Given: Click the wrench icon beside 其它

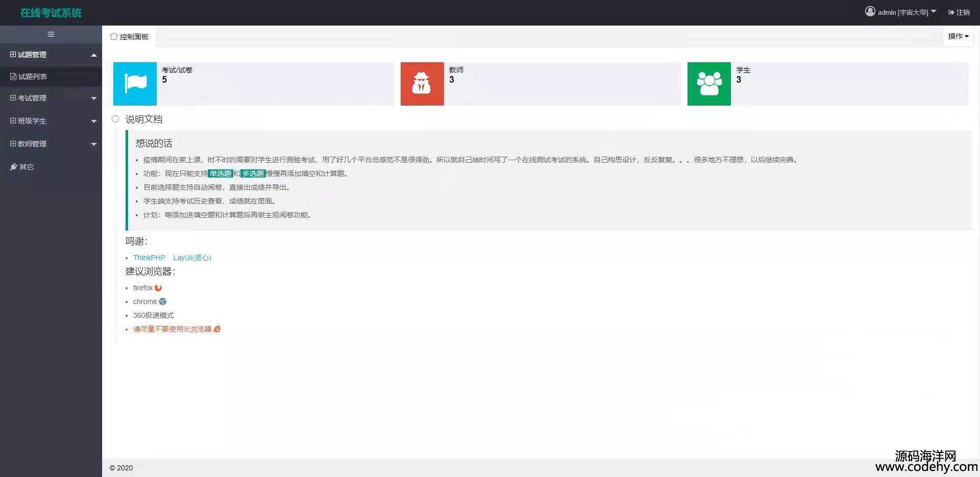Looking at the screenshot, I should click(14, 167).
